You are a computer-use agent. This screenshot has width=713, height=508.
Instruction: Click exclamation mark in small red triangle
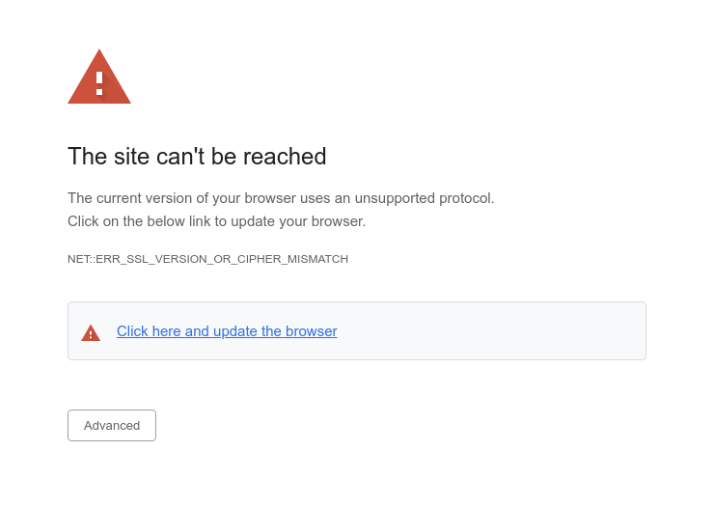(90, 335)
